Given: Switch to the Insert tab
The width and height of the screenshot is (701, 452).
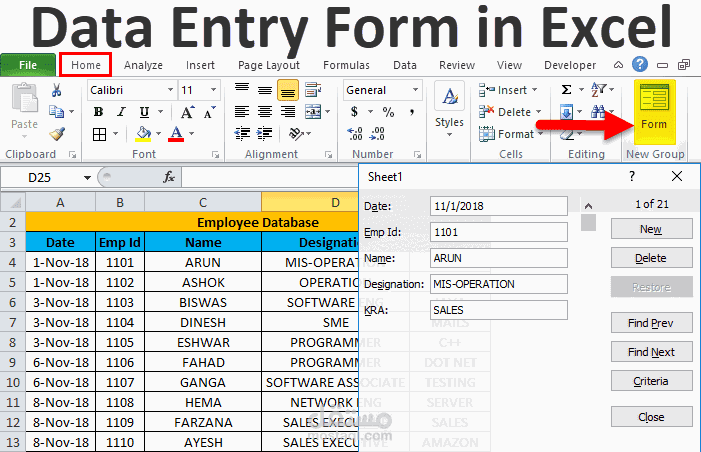Looking at the screenshot, I should [x=200, y=65].
